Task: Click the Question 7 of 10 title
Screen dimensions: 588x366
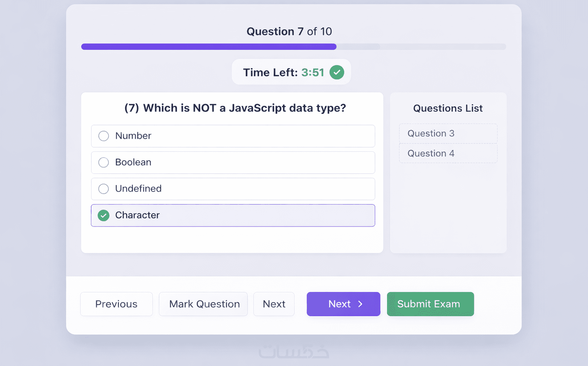Action: (289, 31)
